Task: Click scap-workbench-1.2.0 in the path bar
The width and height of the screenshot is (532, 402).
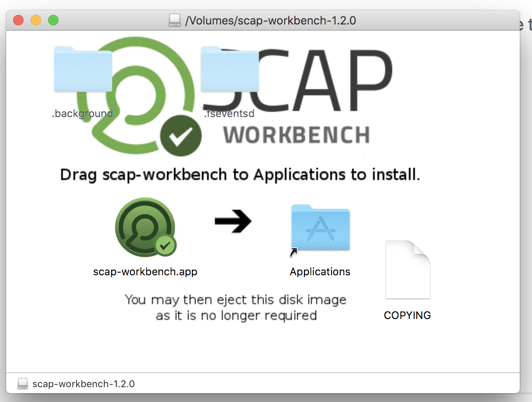Action: coord(83,384)
